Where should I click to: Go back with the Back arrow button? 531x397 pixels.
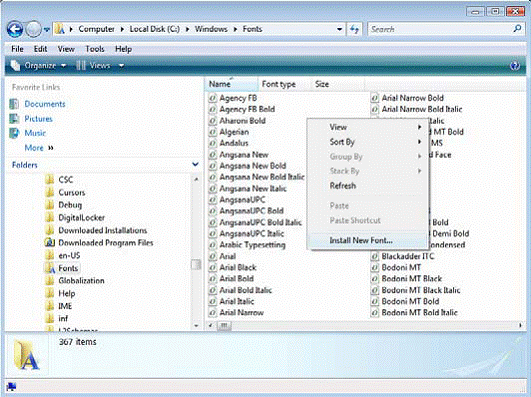[x=15, y=29]
